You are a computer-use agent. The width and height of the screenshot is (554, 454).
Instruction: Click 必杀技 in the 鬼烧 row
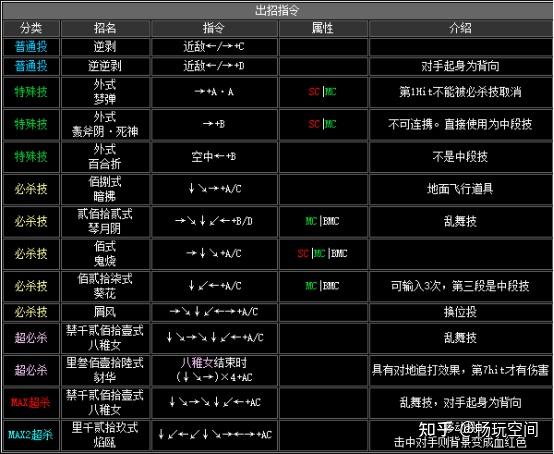pos(31,253)
